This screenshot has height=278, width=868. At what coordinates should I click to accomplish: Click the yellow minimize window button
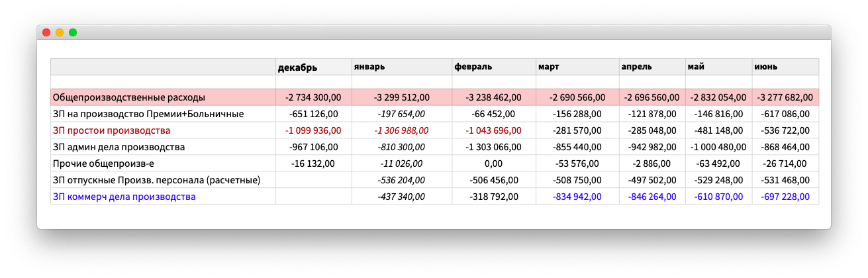click(x=60, y=32)
